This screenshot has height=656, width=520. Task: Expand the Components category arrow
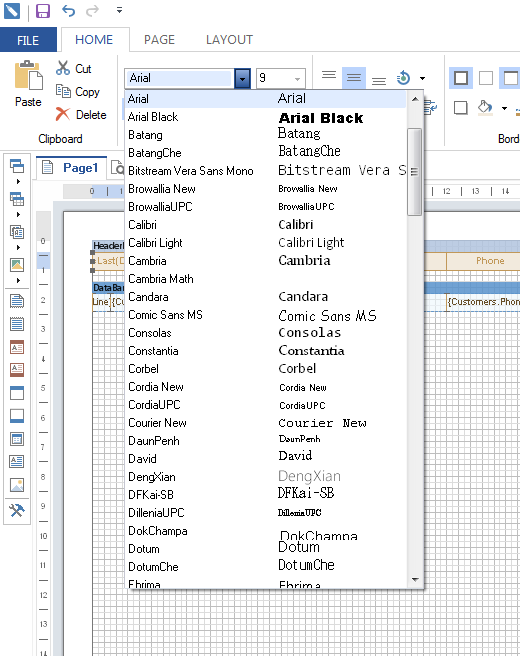tap(18, 248)
